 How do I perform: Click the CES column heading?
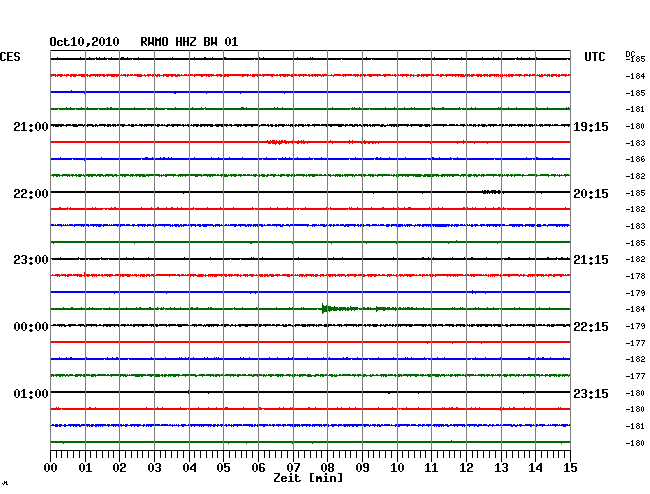tap(10, 57)
